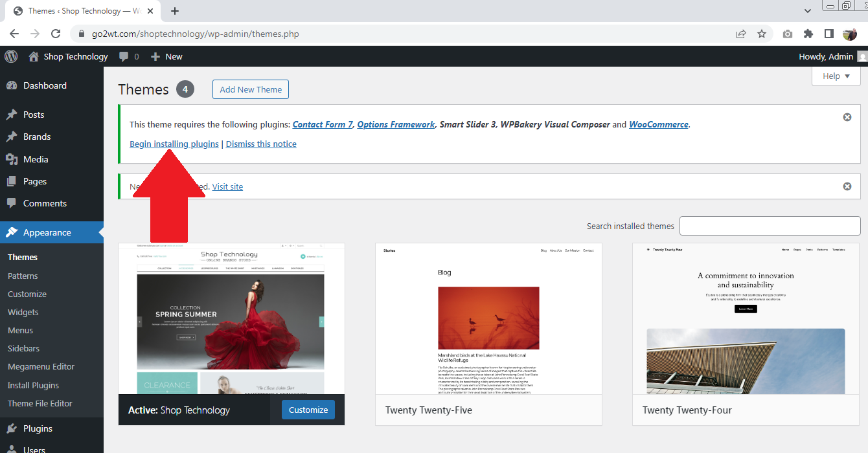Go to Menus submenu
This screenshot has width=868, height=453.
(21, 330)
